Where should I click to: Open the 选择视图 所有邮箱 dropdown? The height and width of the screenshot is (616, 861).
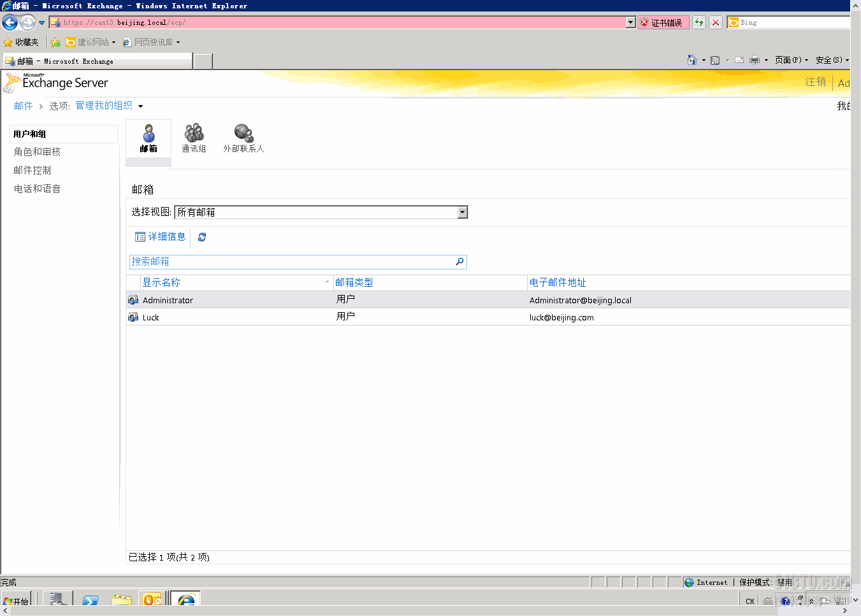click(x=321, y=212)
